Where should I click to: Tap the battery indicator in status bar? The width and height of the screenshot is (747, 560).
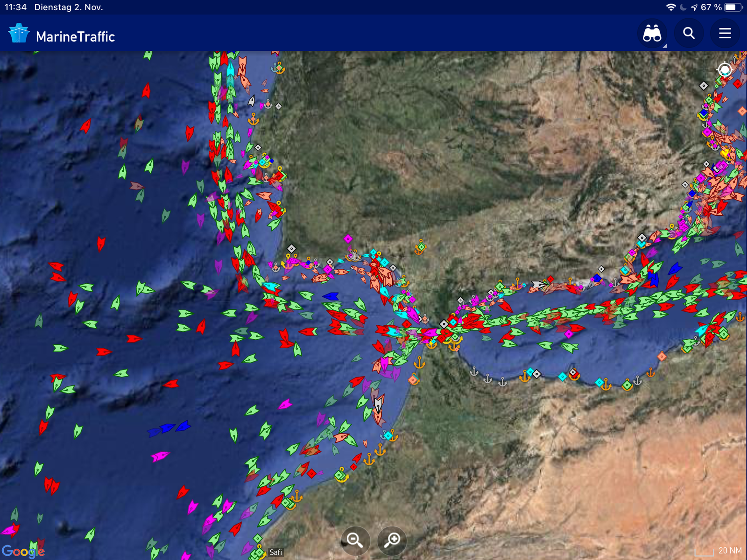click(x=733, y=7)
